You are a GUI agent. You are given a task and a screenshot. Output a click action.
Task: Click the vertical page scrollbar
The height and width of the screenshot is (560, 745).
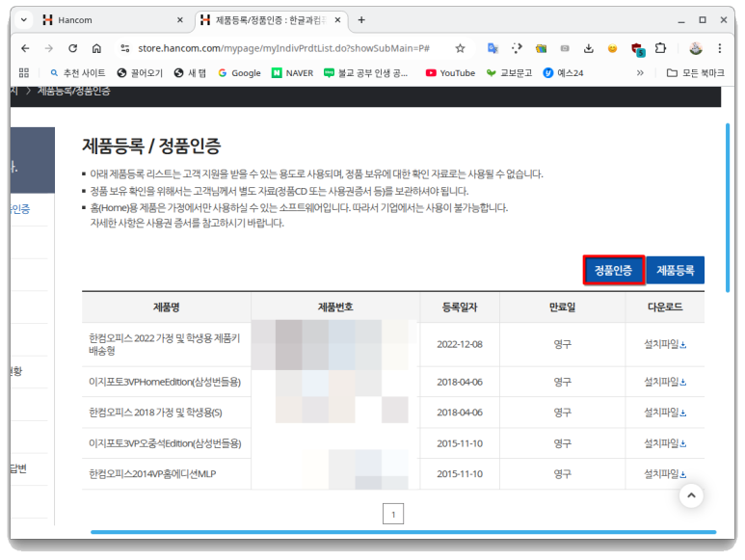click(x=728, y=207)
